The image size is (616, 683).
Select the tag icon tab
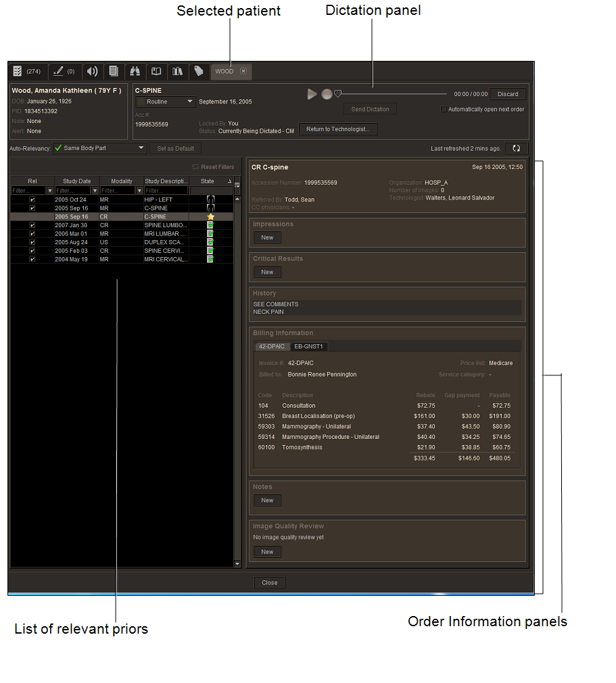[199, 71]
